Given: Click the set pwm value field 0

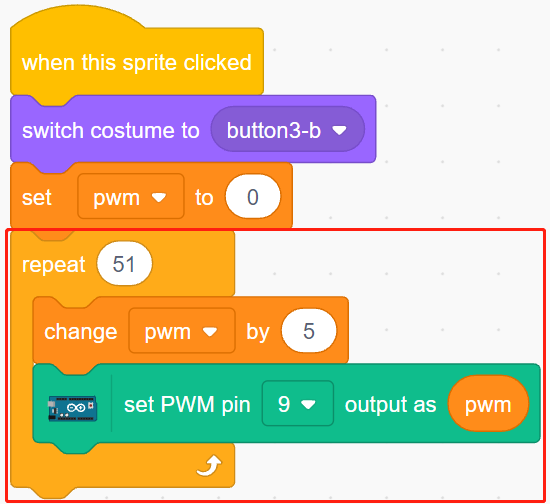Looking at the screenshot, I should click(253, 196).
